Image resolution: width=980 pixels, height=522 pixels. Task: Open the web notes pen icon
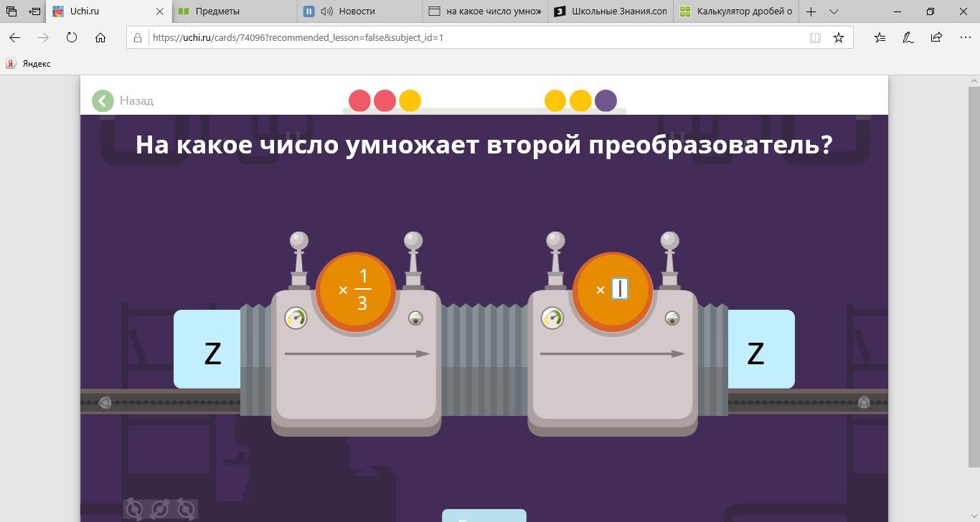click(x=908, y=37)
